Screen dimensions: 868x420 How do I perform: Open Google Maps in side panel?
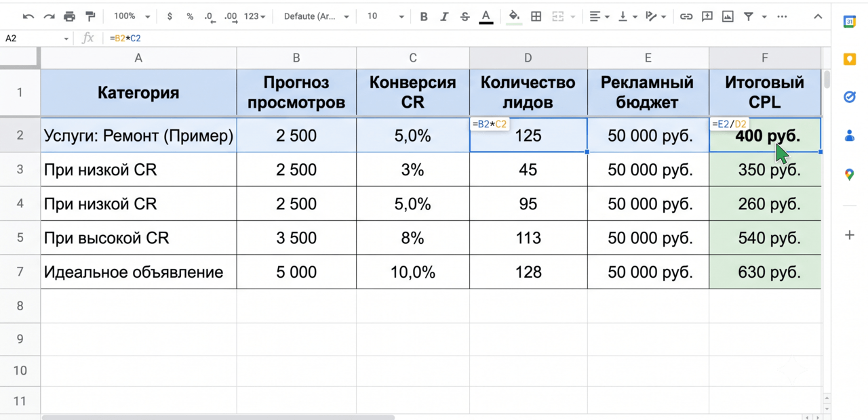[x=850, y=175]
